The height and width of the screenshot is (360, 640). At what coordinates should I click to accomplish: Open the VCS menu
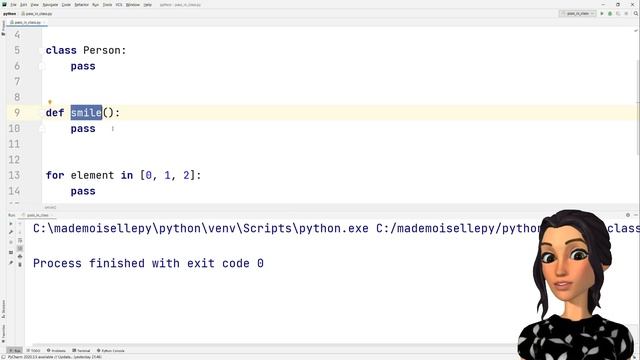point(119,5)
